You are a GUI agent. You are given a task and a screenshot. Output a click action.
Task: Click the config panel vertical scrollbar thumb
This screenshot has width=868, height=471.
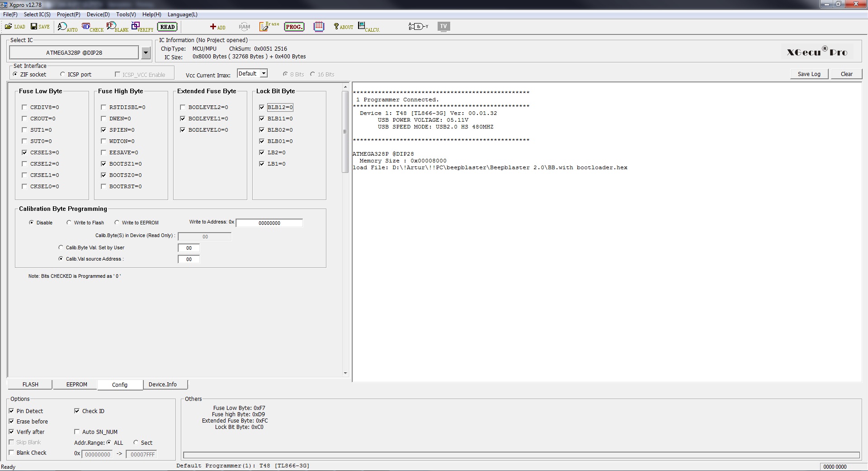pos(345,132)
